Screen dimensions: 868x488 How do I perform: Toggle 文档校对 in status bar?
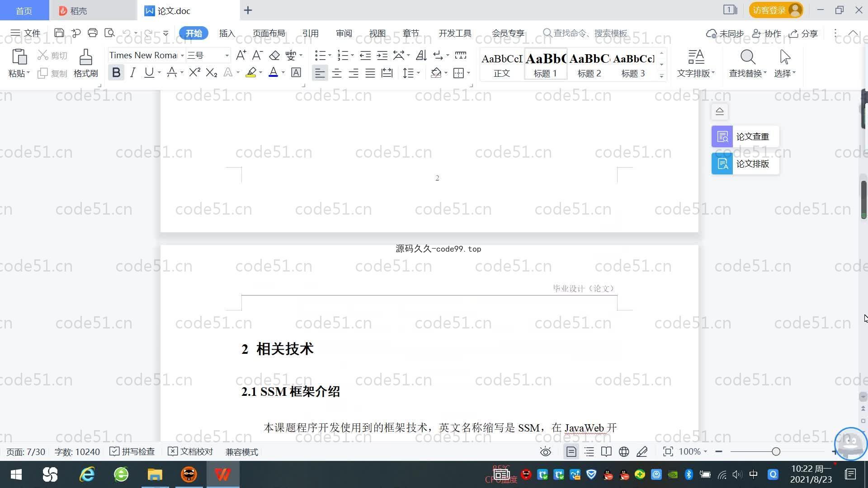[x=190, y=451]
